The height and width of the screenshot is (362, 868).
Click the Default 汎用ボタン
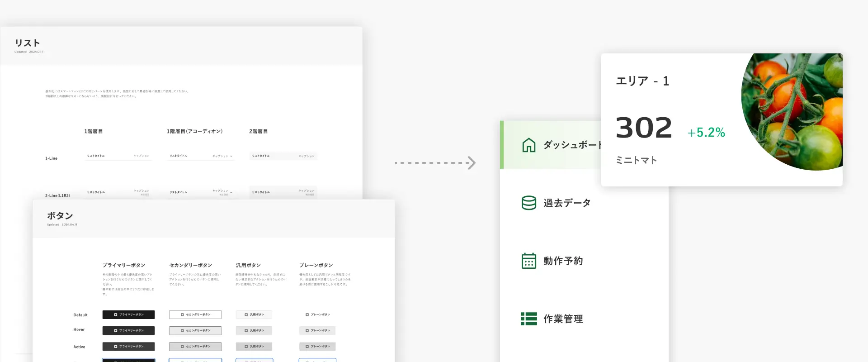pos(254,314)
